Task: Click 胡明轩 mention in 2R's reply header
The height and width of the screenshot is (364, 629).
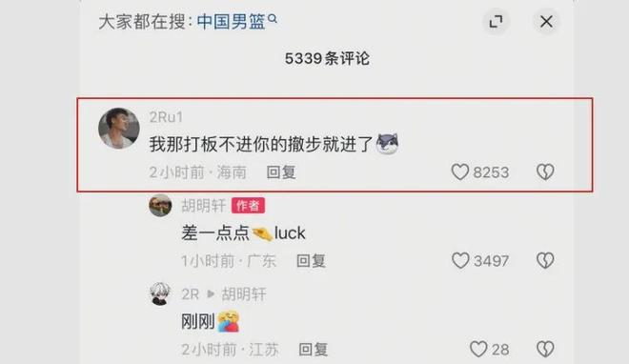Action: pyautogui.click(x=244, y=294)
